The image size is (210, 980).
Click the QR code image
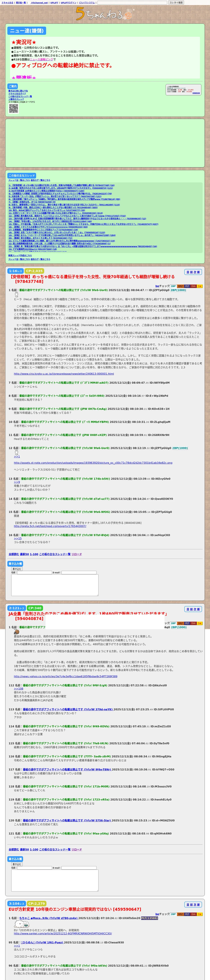click(x=13, y=108)
